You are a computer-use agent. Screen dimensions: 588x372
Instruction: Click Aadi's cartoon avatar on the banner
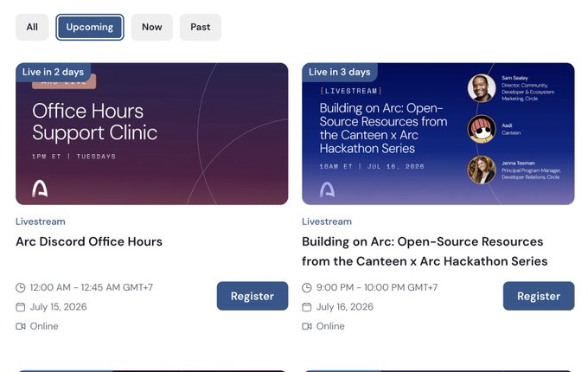[x=482, y=129]
